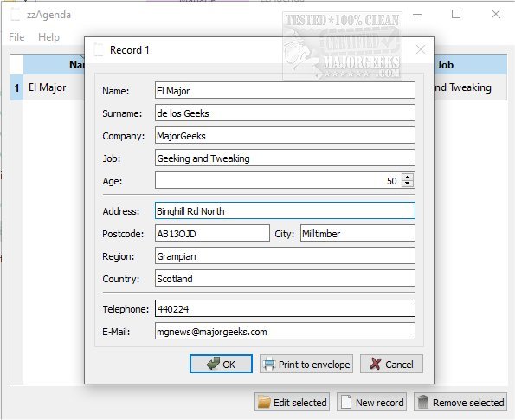
Task: Click the folder icon on Edit selected
Action: click(264, 402)
